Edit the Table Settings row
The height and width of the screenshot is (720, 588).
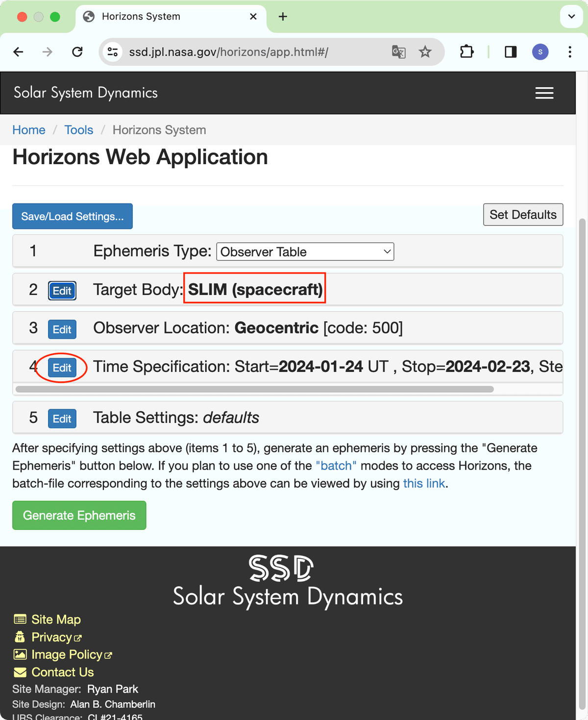[x=62, y=419]
